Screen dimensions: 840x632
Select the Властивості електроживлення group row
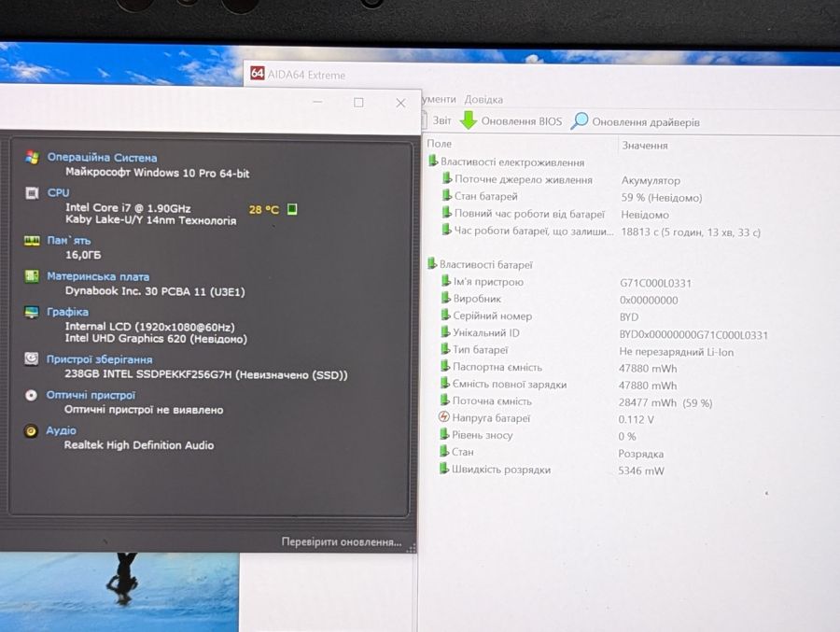[x=506, y=162]
